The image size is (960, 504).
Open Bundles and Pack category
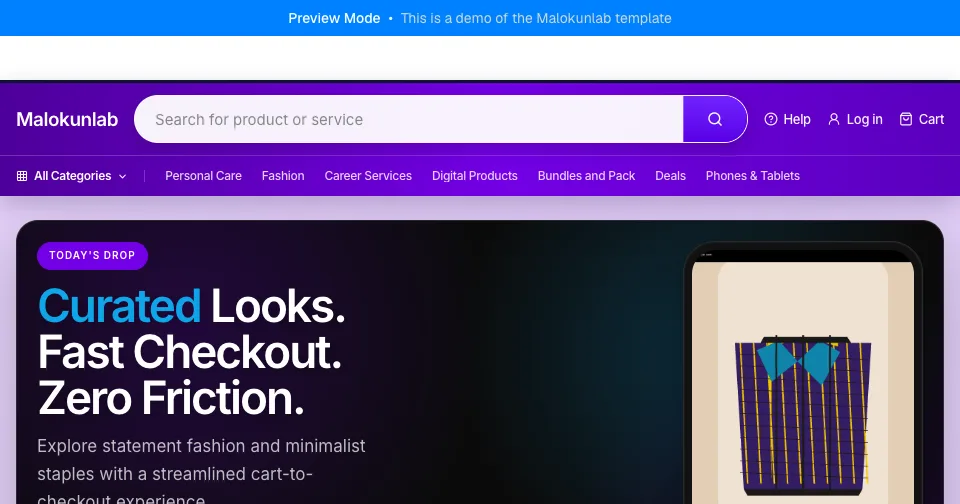(x=586, y=176)
